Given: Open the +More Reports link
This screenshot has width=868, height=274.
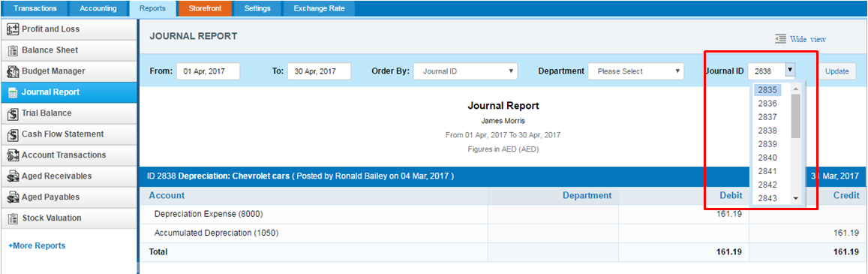Looking at the screenshot, I should [37, 245].
